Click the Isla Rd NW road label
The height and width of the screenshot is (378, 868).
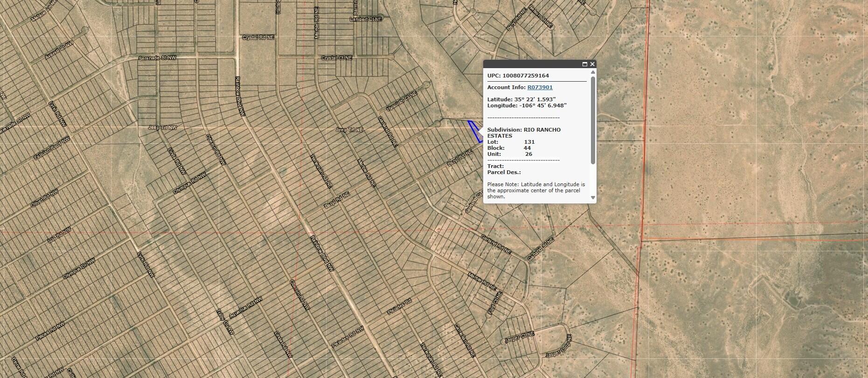(x=59, y=235)
